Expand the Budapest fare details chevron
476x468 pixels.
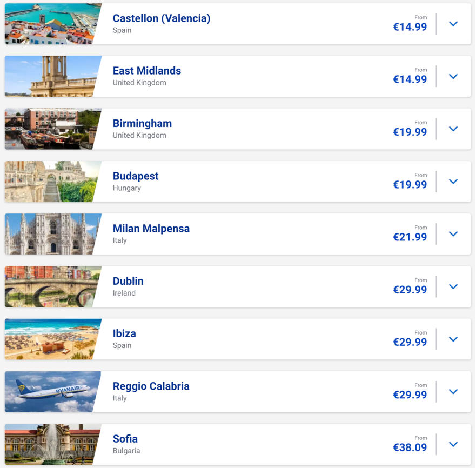(x=453, y=182)
